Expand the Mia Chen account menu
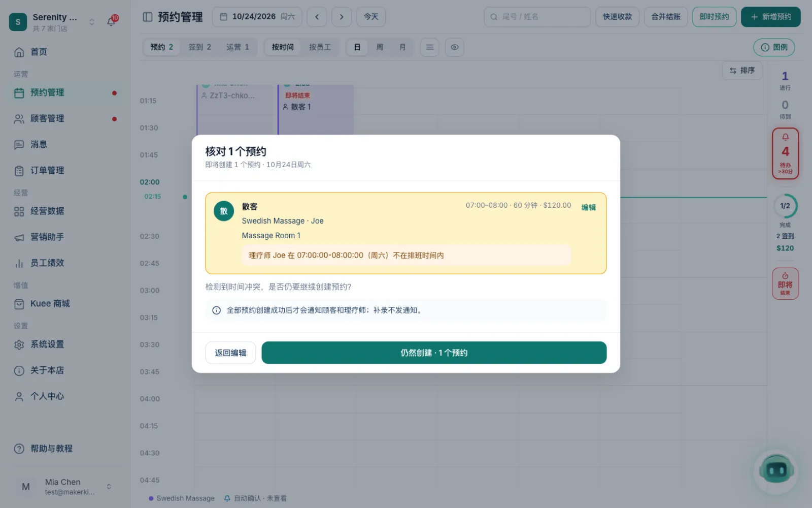The height and width of the screenshot is (508, 812). coord(65,487)
